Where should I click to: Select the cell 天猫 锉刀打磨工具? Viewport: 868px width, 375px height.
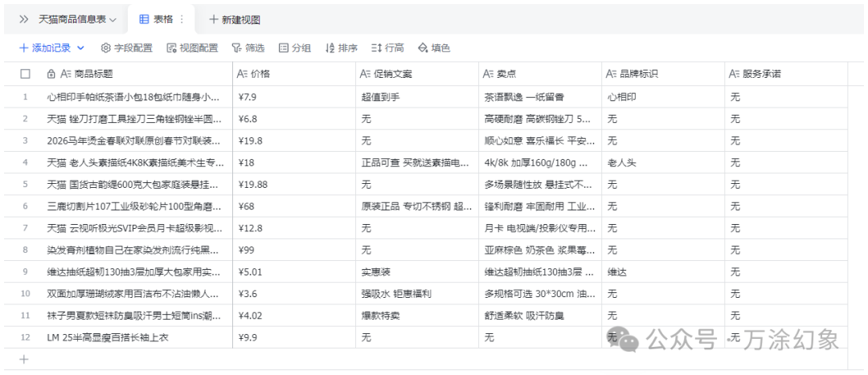[139, 118]
